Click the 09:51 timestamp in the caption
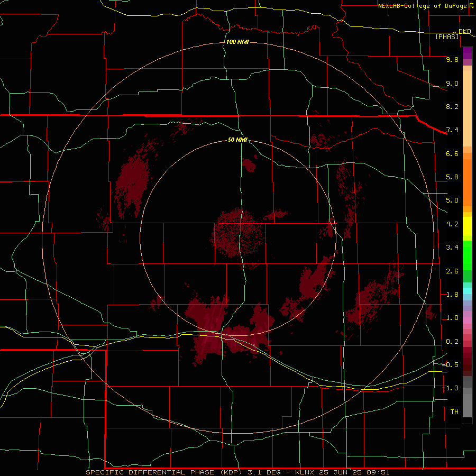476x476 pixels. click(x=378, y=472)
